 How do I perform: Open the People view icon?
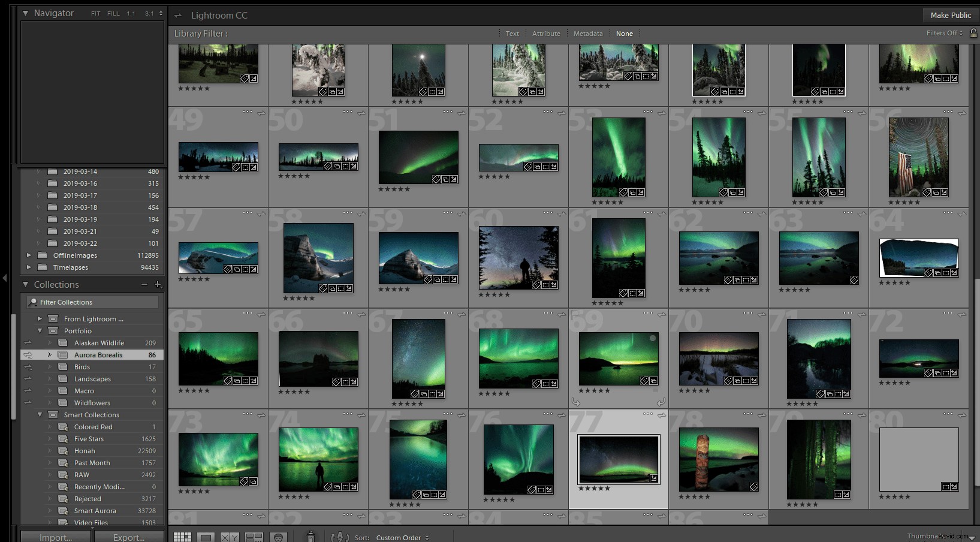[x=278, y=537]
